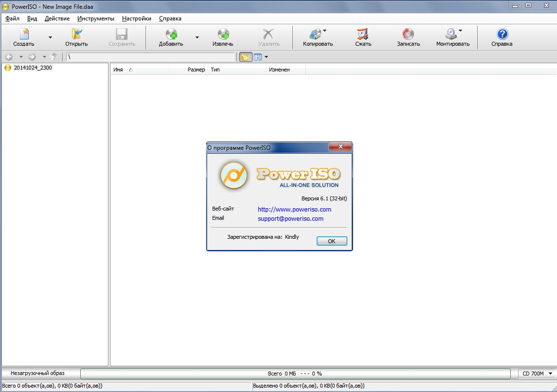Open the Справка menu in menu bar
This screenshot has width=557, height=392.
pos(170,18)
